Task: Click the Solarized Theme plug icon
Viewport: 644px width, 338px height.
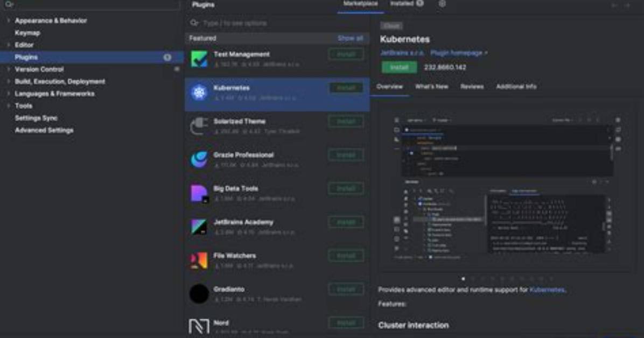Action: (199, 126)
